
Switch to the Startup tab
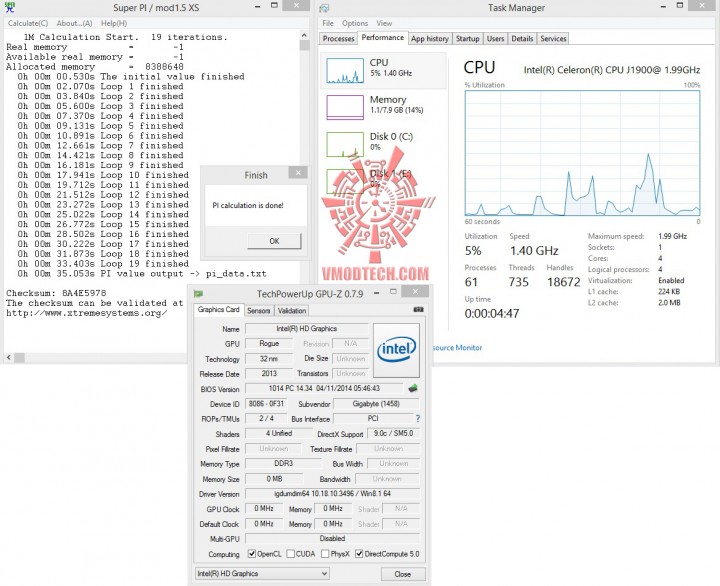click(467, 39)
